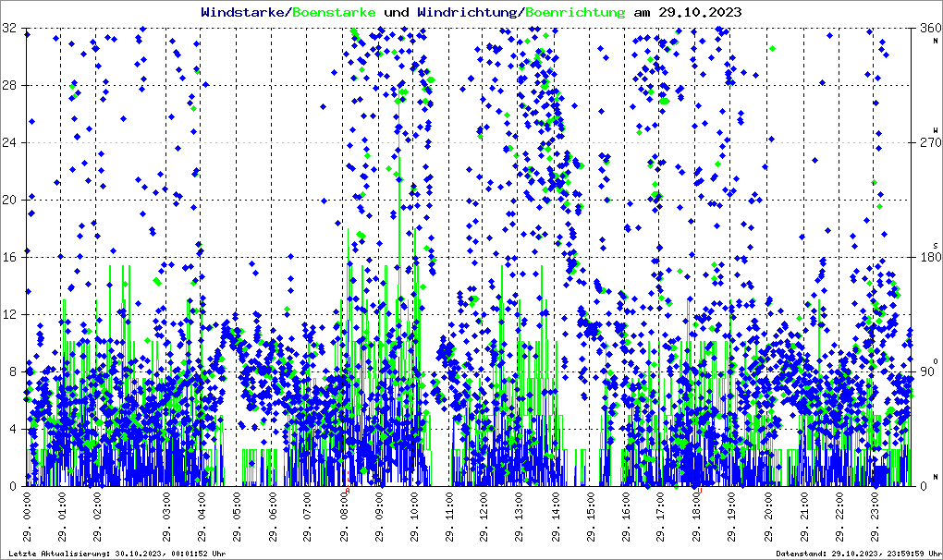Select the 18:00 time label on x-axis

696,518
